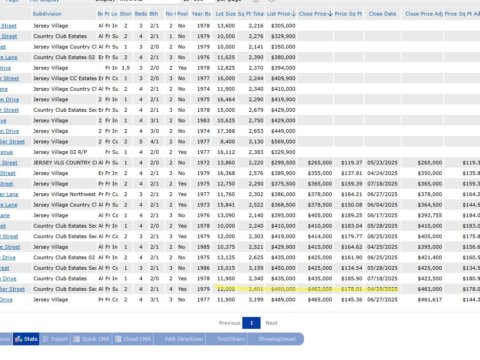
Task: Sort by Close Date column
Action: (382, 14)
